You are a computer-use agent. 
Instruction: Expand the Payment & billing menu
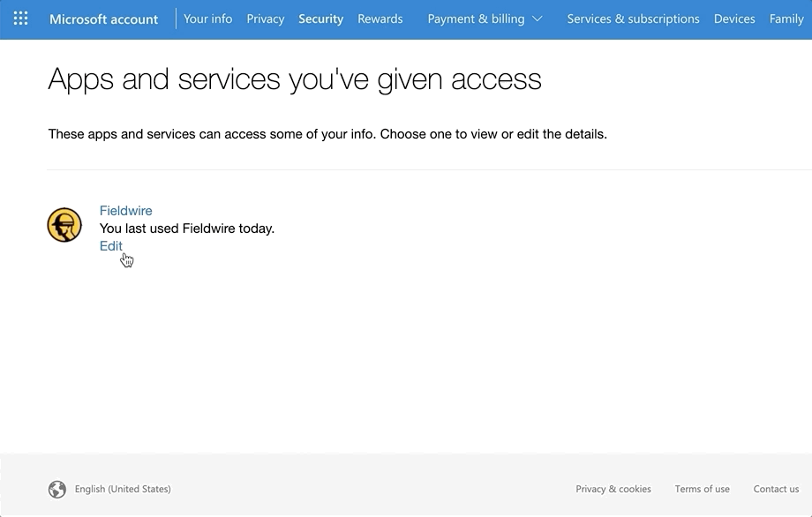click(476, 19)
